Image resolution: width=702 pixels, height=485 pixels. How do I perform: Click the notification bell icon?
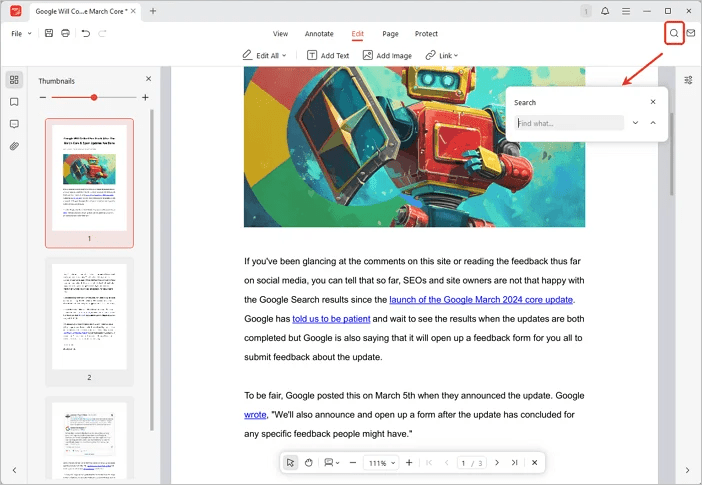(605, 11)
